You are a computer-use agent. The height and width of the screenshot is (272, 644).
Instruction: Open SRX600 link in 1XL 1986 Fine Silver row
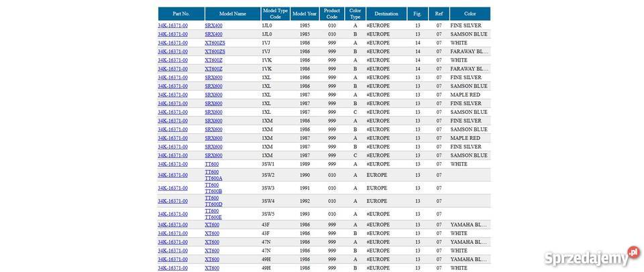tap(213, 77)
